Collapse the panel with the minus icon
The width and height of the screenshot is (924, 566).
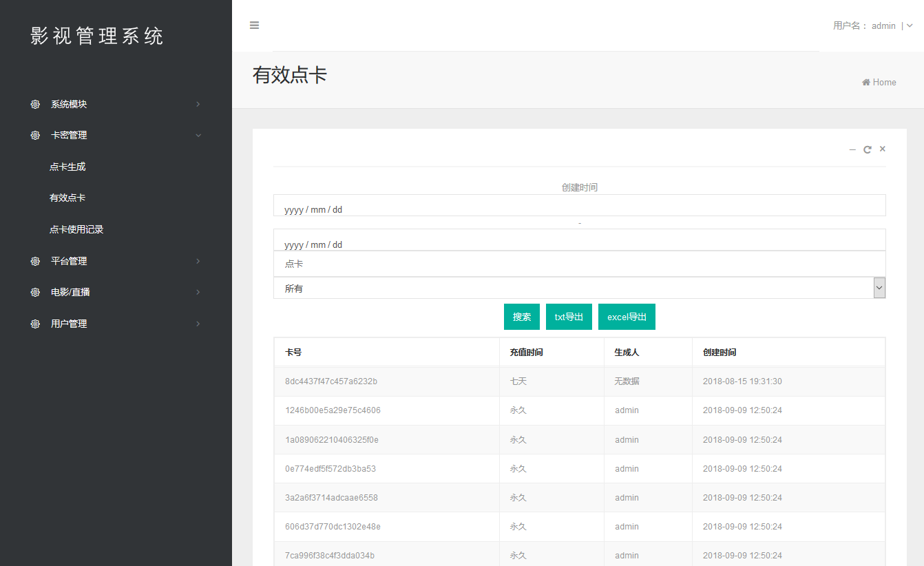[x=852, y=149]
